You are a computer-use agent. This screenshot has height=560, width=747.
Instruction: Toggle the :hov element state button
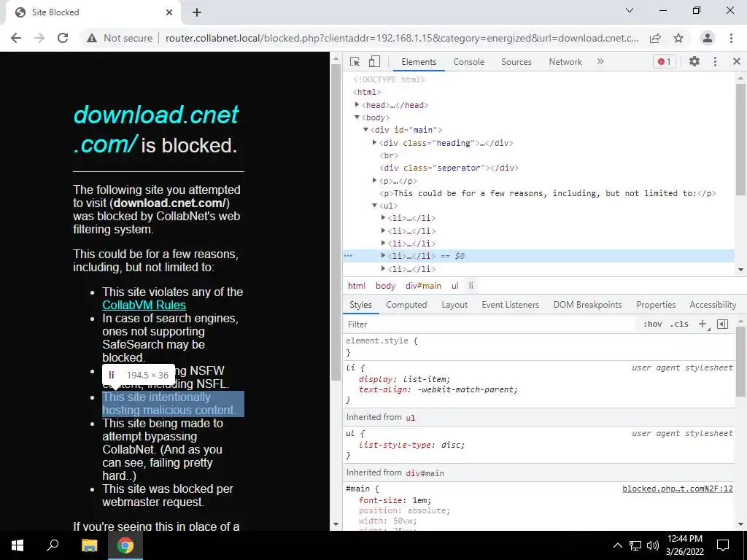coord(652,324)
